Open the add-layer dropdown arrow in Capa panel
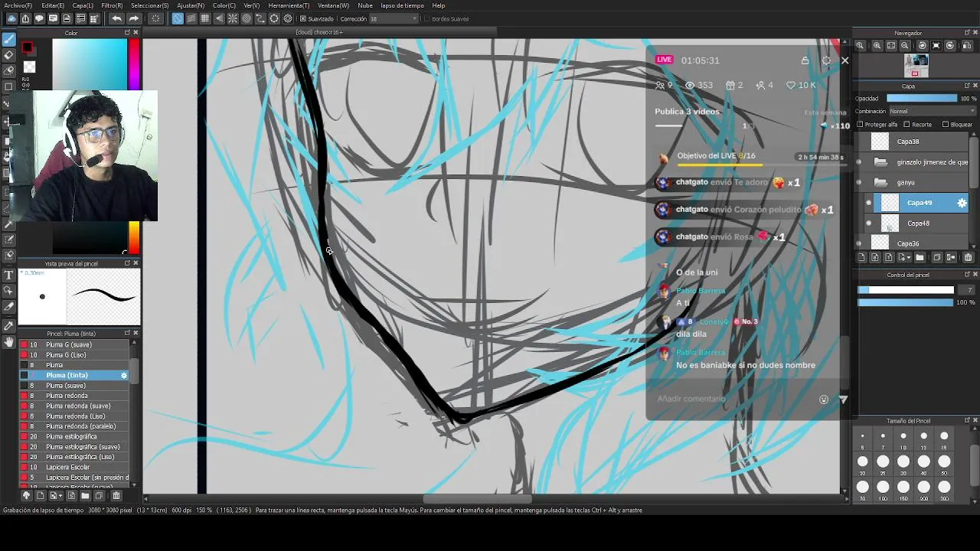 point(909,258)
